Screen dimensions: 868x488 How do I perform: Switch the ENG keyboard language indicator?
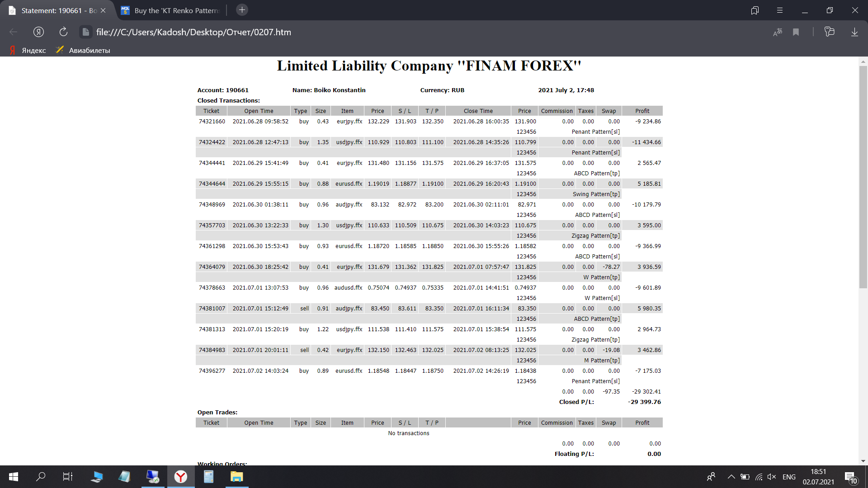(x=789, y=477)
